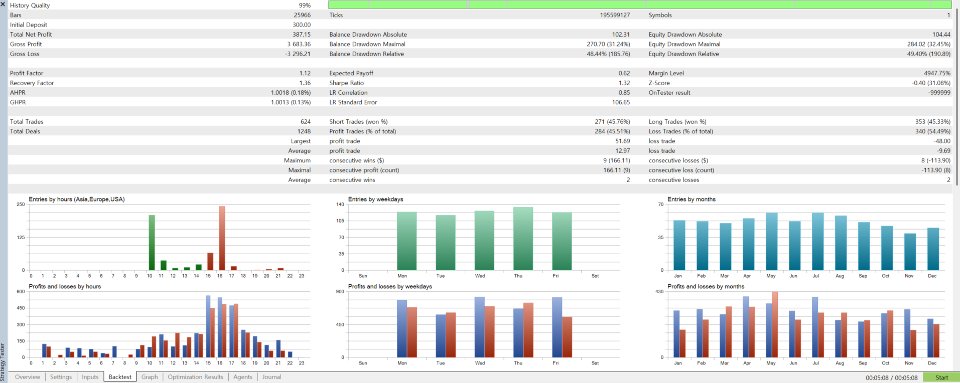Click the Total Net Profit value 387.15

[x=301, y=34]
